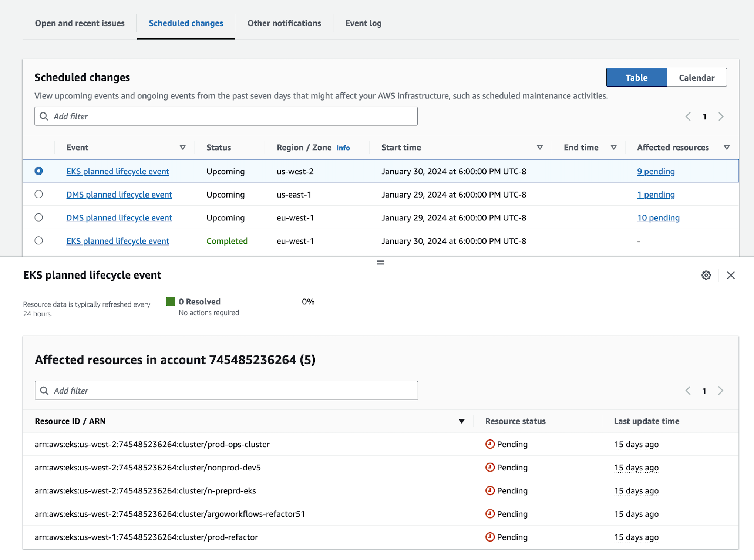Switch to Calendar view

pyautogui.click(x=696, y=78)
